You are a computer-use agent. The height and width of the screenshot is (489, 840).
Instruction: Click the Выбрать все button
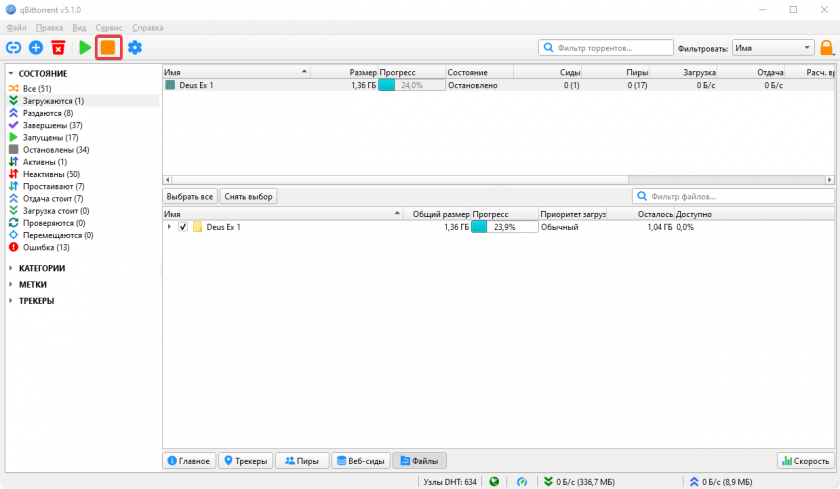tap(190, 197)
